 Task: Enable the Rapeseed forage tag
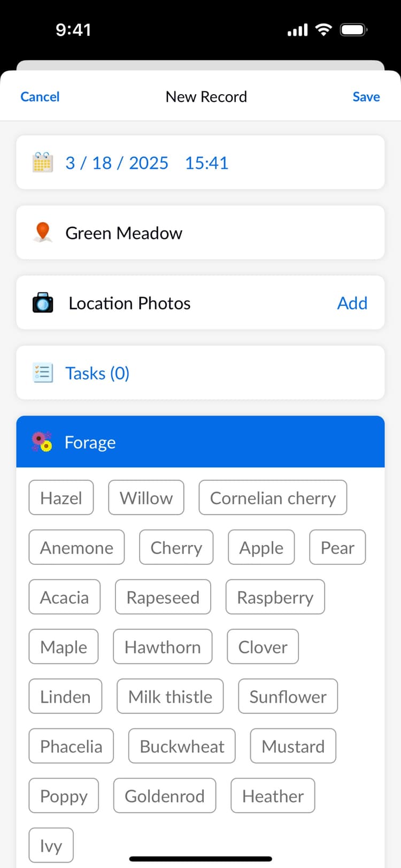pyautogui.click(x=163, y=597)
